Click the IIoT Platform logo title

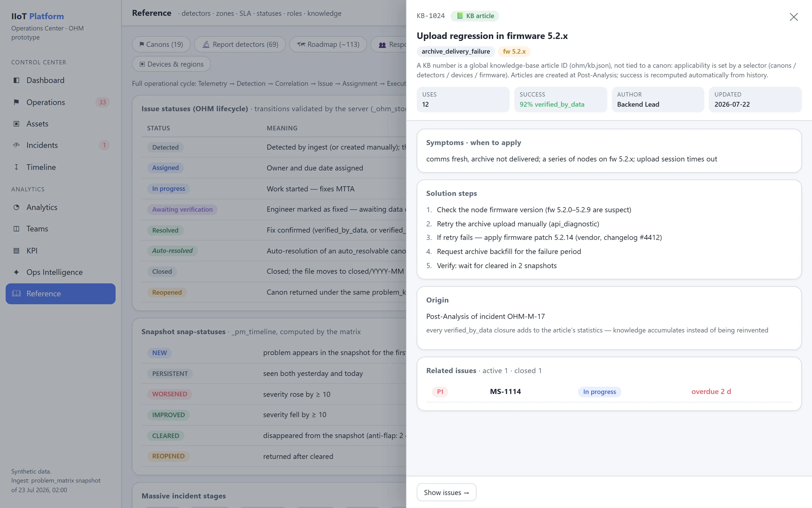click(x=37, y=16)
